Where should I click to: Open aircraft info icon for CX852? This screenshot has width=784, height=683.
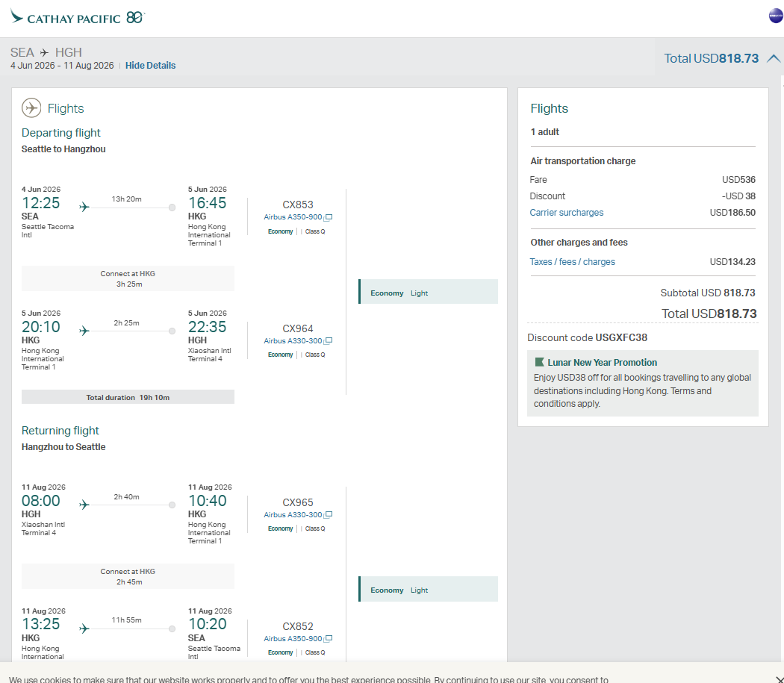point(328,639)
